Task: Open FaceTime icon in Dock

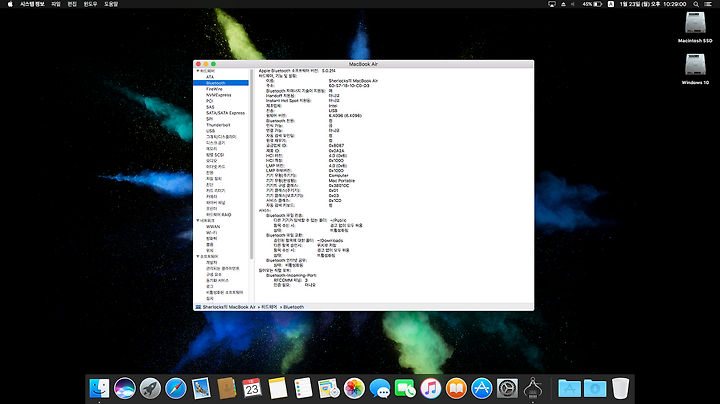Action: click(405, 388)
